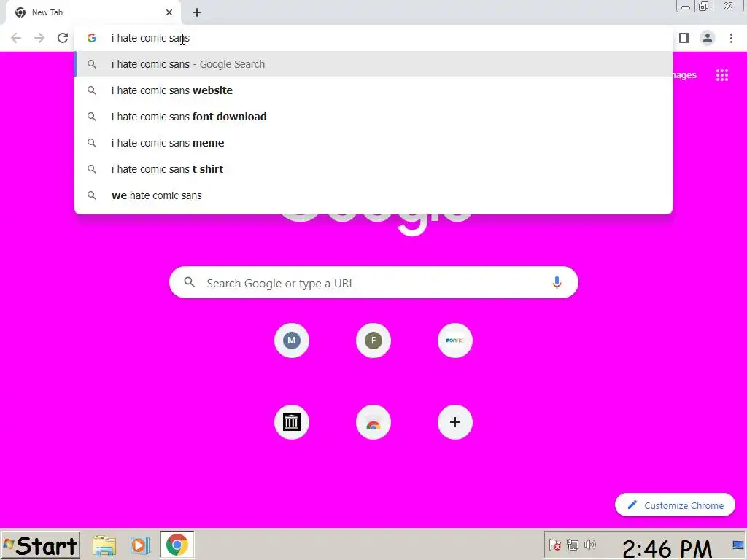747x560 pixels.
Task: Start voice search with the microphone icon
Action: click(557, 282)
